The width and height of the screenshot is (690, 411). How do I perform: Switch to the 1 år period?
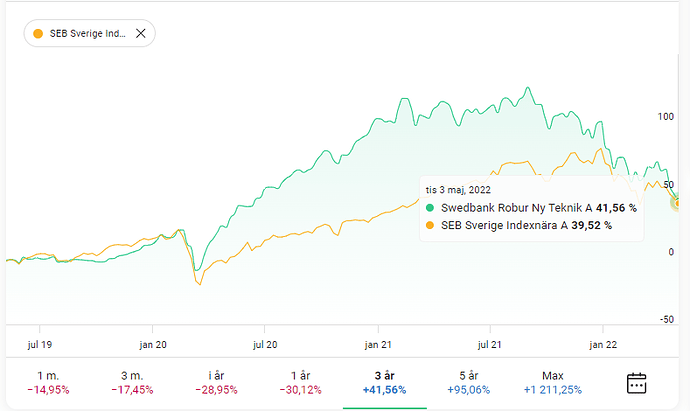point(301,382)
